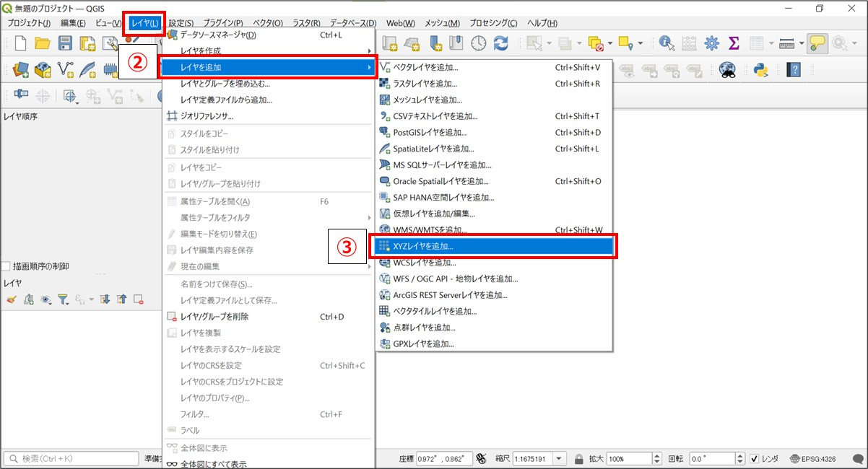Viewport: 868px width, 469px height.
Task: Open Temporal Controller clock icon
Action: 479,43
